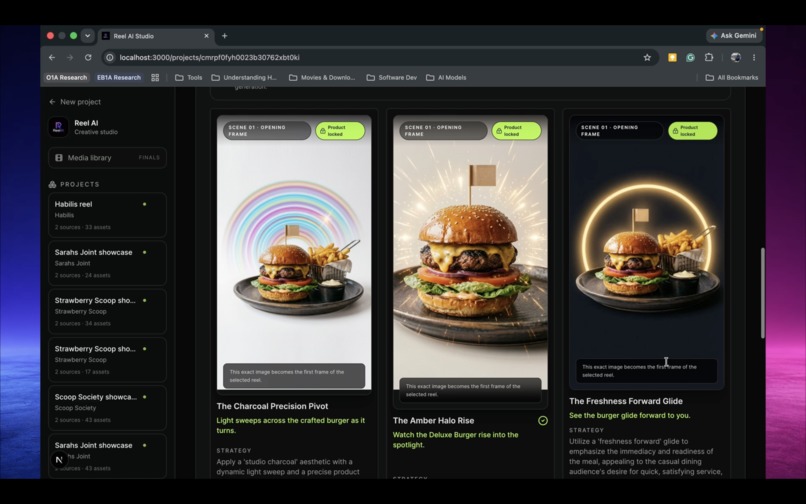Go back with the browser back arrow
This screenshot has width=806, height=504.
[52, 58]
